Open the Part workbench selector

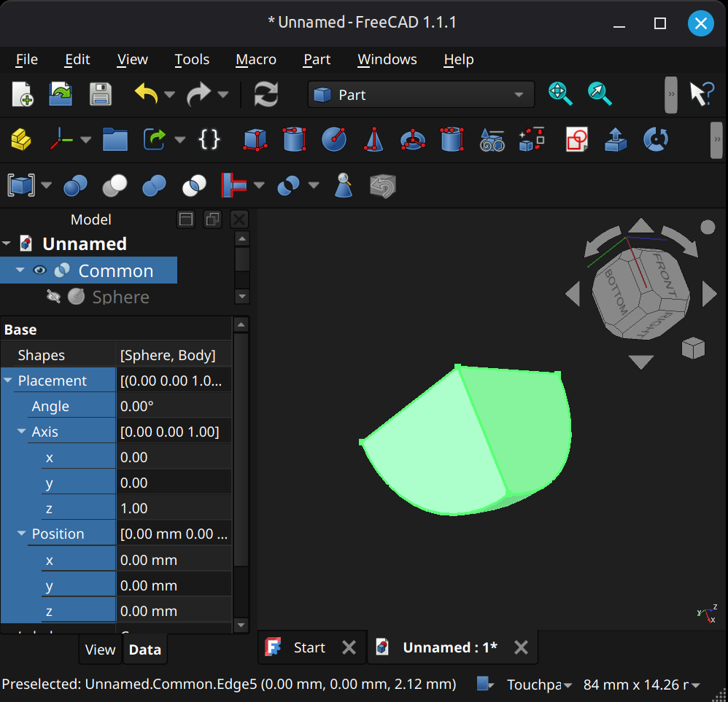pyautogui.click(x=421, y=95)
